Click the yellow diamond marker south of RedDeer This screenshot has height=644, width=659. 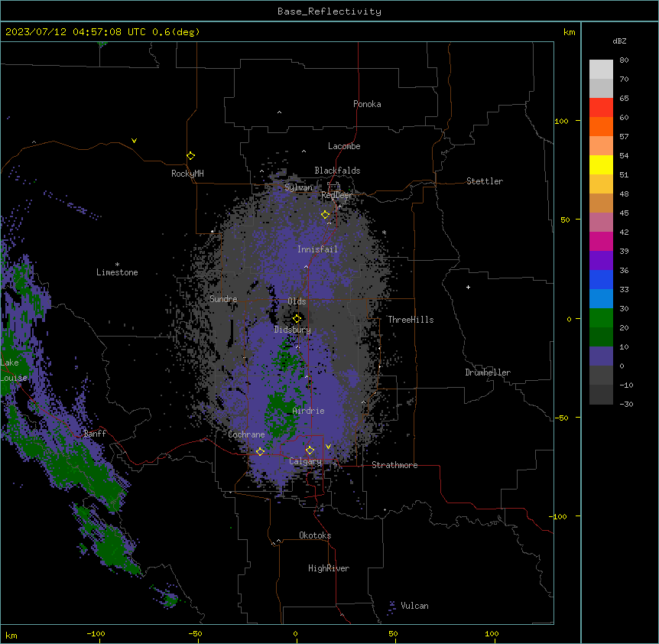point(326,215)
